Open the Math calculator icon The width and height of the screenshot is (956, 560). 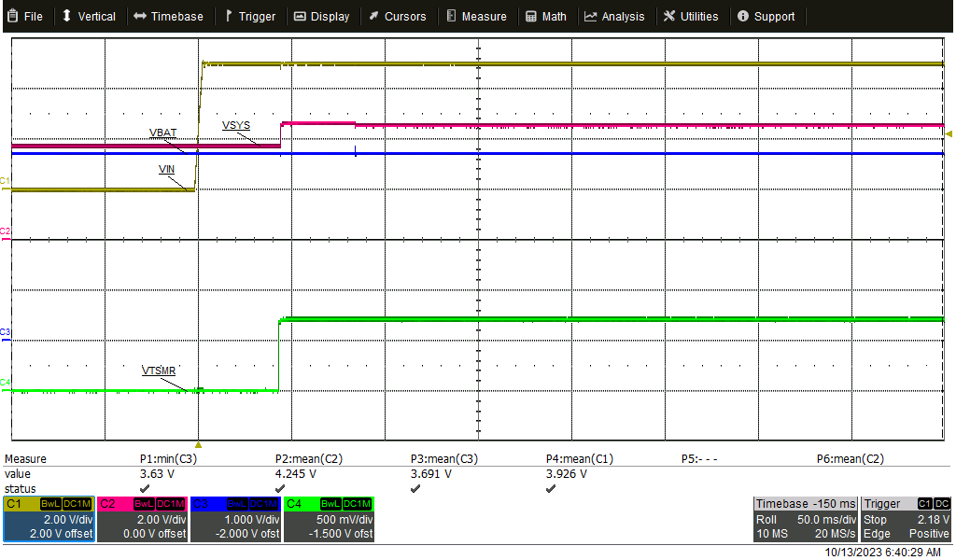coord(528,15)
